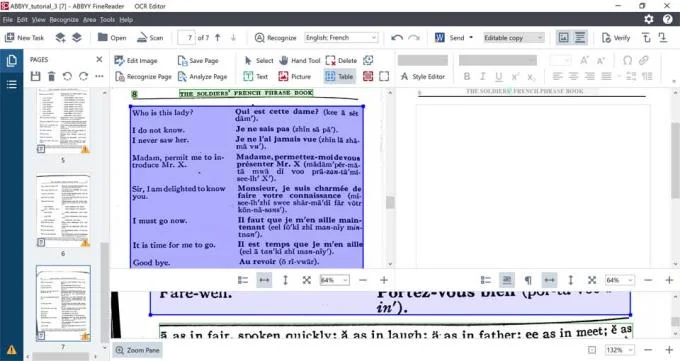680x361 pixels.
Task: Click the Recognize button in main toolbar
Action: 275,38
